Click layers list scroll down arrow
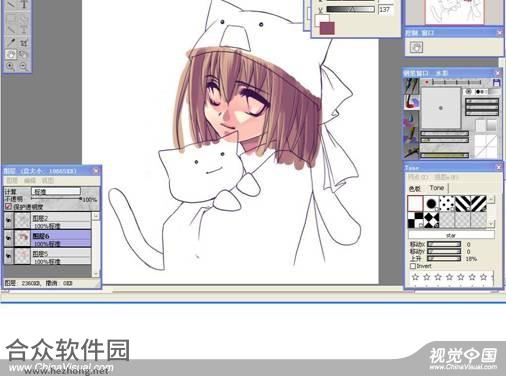 click(96, 274)
